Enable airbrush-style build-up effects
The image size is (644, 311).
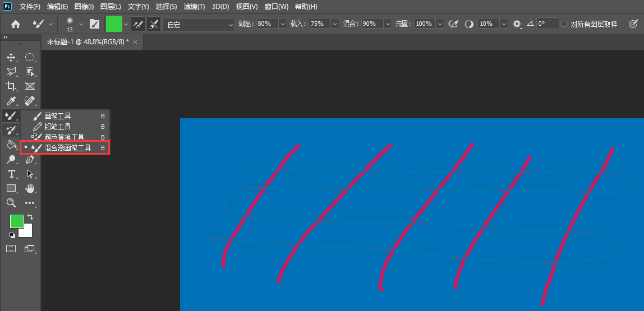pyautogui.click(x=453, y=24)
